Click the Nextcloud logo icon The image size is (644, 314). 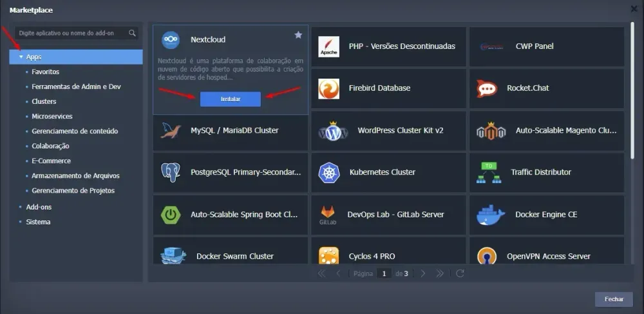pyautogui.click(x=171, y=40)
